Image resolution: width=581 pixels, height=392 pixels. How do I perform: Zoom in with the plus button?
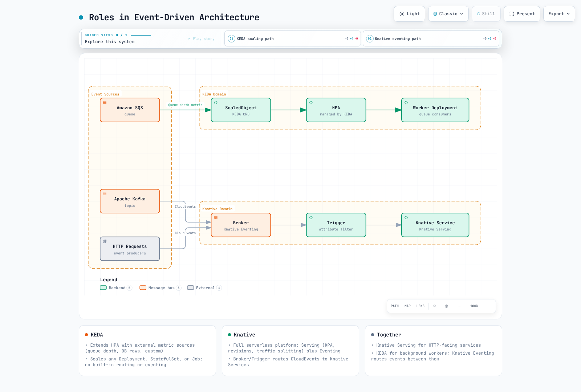[489, 306]
